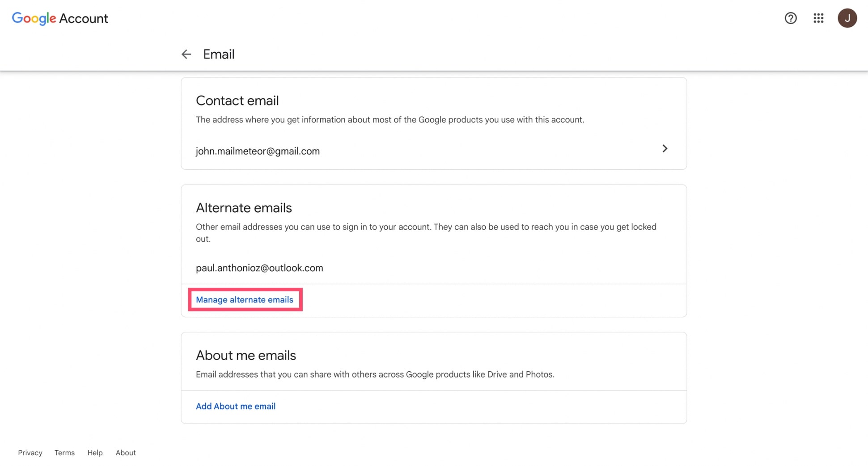Click the paul.anthonioz@outlook.com alternate email
Screen dimensions: 868x466
(x=259, y=268)
